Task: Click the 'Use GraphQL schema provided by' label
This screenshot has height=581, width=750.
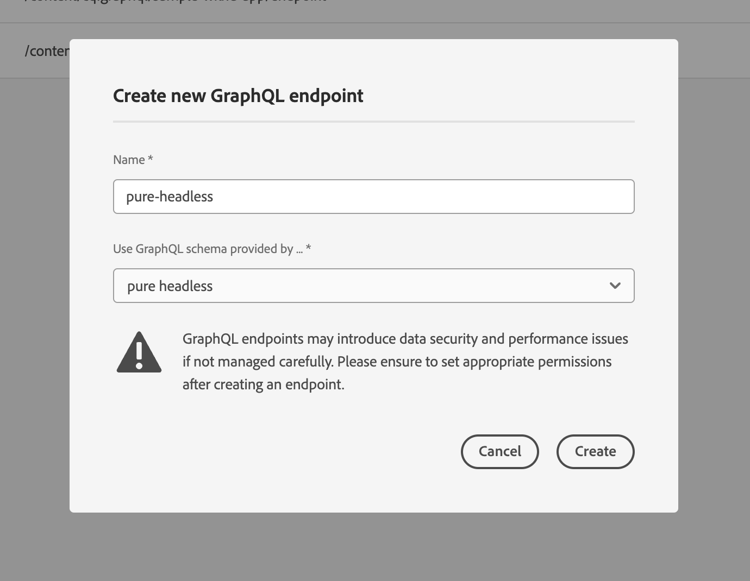Action: pyautogui.click(x=208, y=249)
